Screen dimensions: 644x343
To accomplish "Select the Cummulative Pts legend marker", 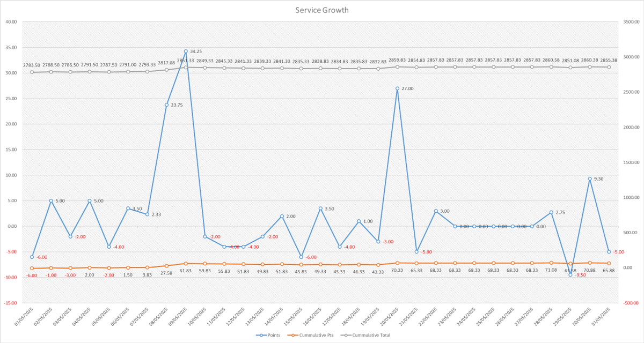I will [x=293, y=334].
